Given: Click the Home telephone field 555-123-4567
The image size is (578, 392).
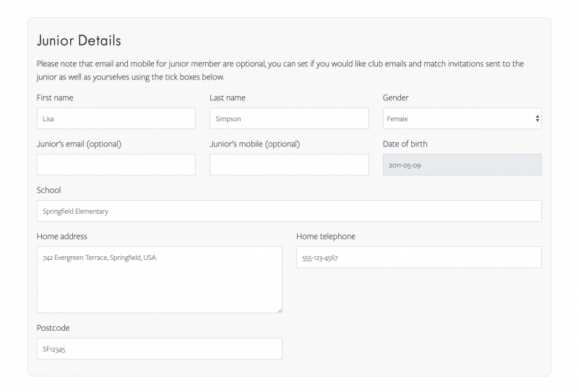Looking at the screenshot, I should coord(418,257).
